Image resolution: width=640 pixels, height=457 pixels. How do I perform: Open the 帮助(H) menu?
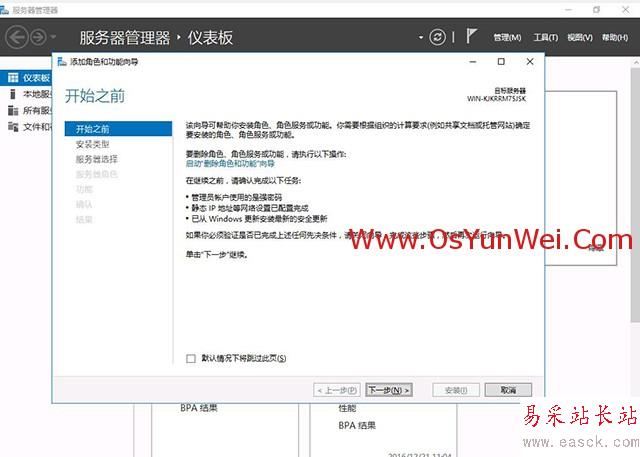pos(615,38)
